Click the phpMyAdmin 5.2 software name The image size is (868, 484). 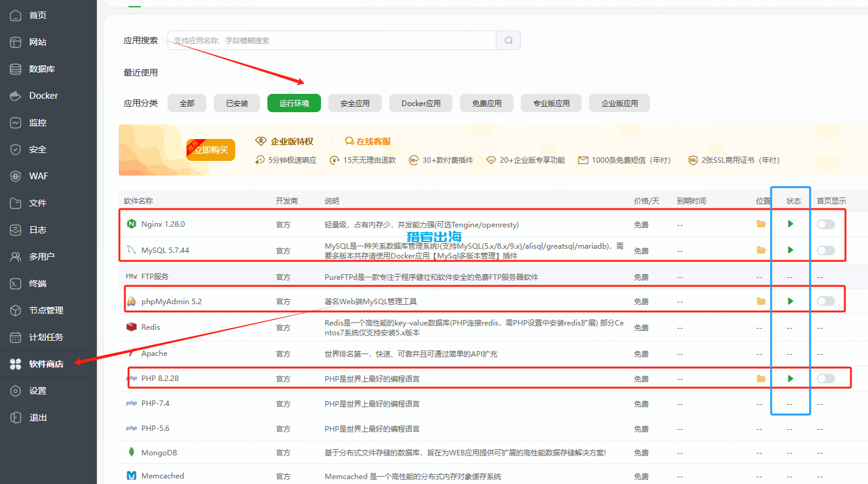(171, 301)
